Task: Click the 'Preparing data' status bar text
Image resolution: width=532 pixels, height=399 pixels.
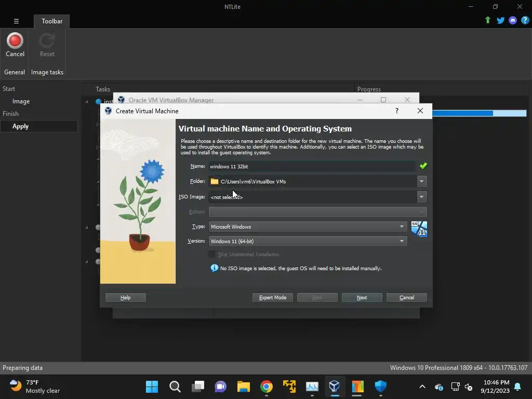Action: tap(22, 368)
